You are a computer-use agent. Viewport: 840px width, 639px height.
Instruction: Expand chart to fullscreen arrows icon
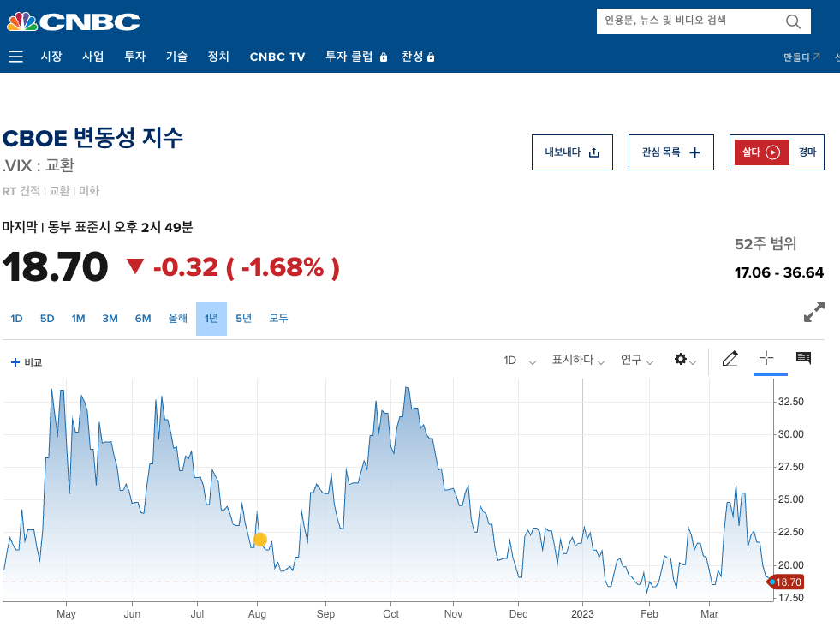[813, 312]
